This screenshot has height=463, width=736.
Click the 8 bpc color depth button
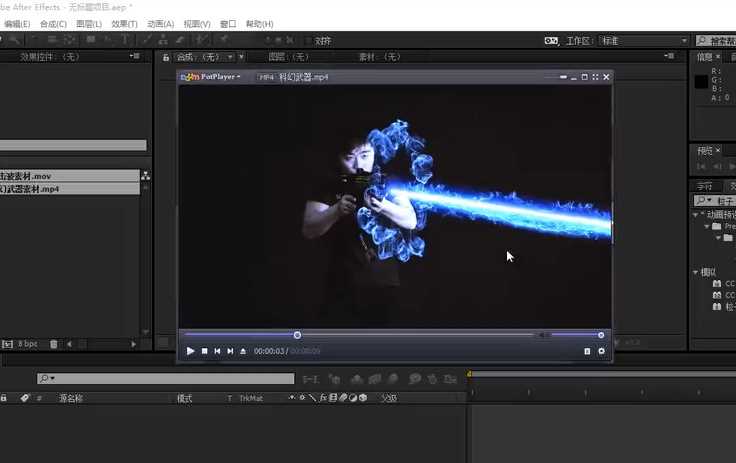[27, 344]
